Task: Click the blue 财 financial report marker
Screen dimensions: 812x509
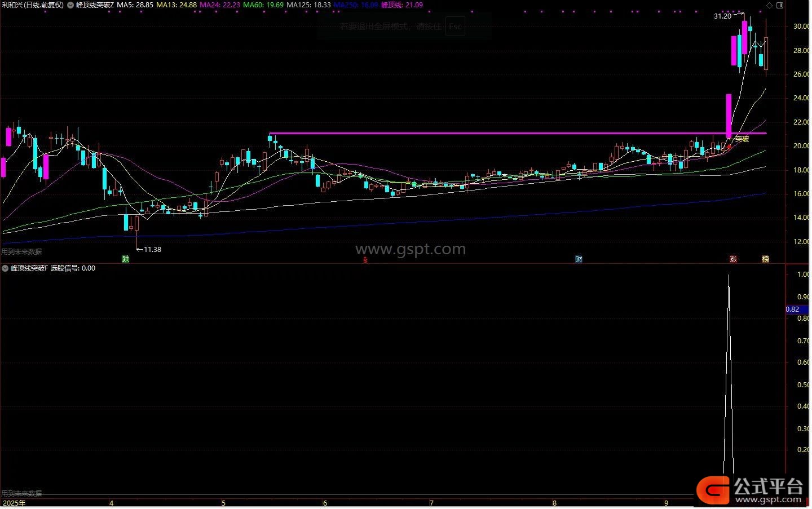Action: 579,259
